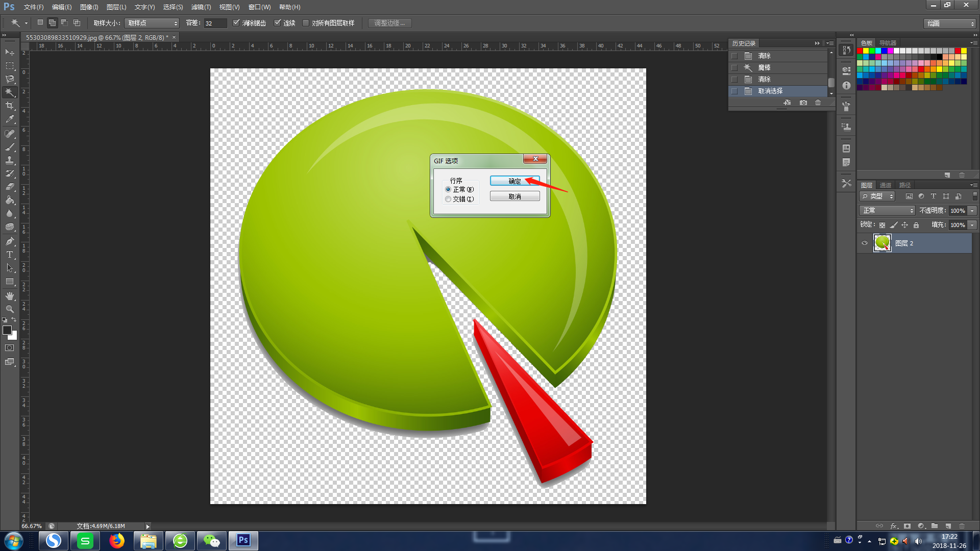Open sample size dropdown (取样点)
The image size is (980, 551).
[x=152, y=23]
